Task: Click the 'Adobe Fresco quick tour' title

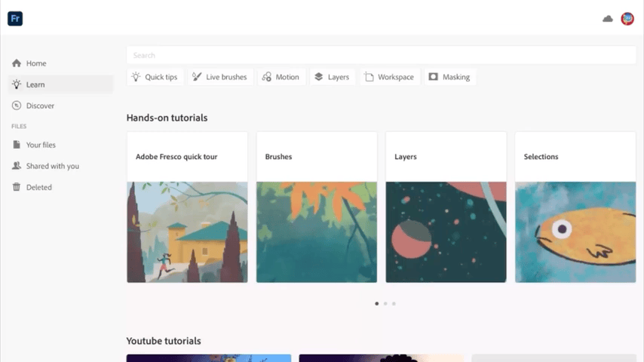Action: 176,157
